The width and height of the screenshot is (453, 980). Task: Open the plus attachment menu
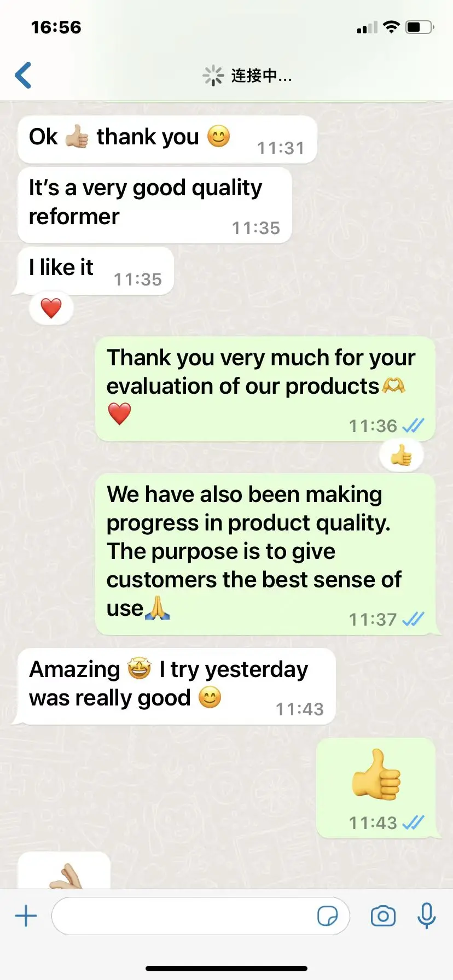pos(26,915)
